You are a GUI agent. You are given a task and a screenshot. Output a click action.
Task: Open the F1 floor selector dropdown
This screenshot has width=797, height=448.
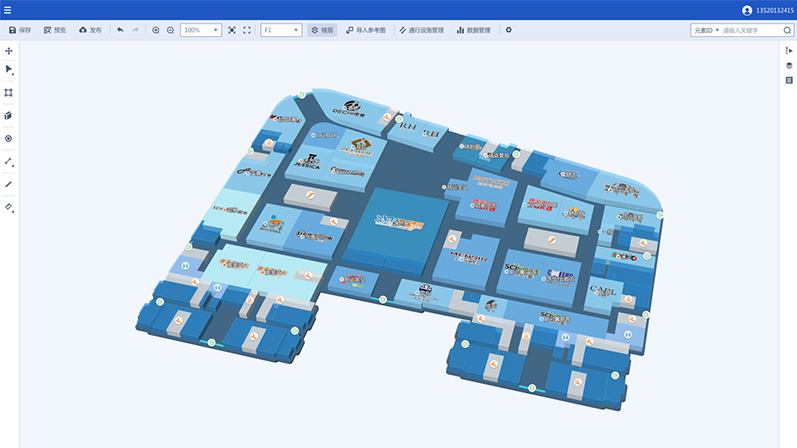point(281,30)
